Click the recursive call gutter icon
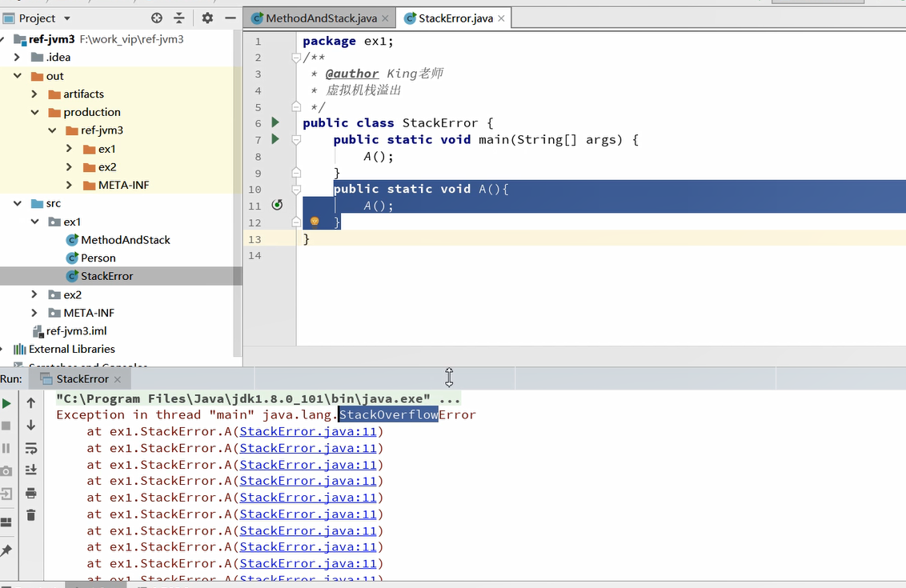Screen dimensions: 906x588 pyautogui.click(x=278, y=205)
